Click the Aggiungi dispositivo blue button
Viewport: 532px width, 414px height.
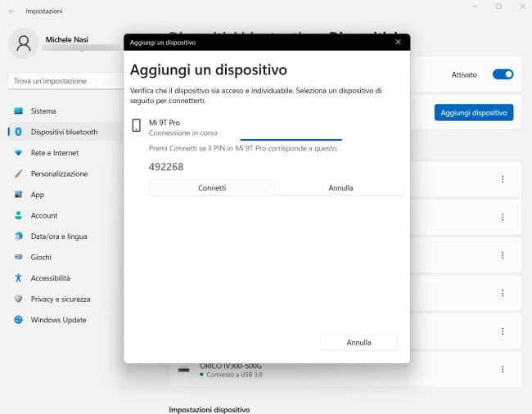[474, 112]
